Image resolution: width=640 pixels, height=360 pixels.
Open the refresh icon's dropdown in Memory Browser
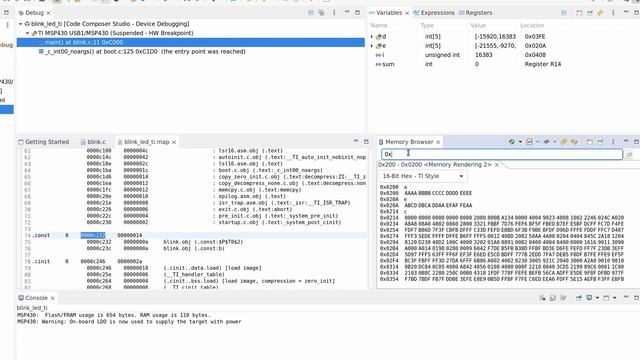click(520, 142)
